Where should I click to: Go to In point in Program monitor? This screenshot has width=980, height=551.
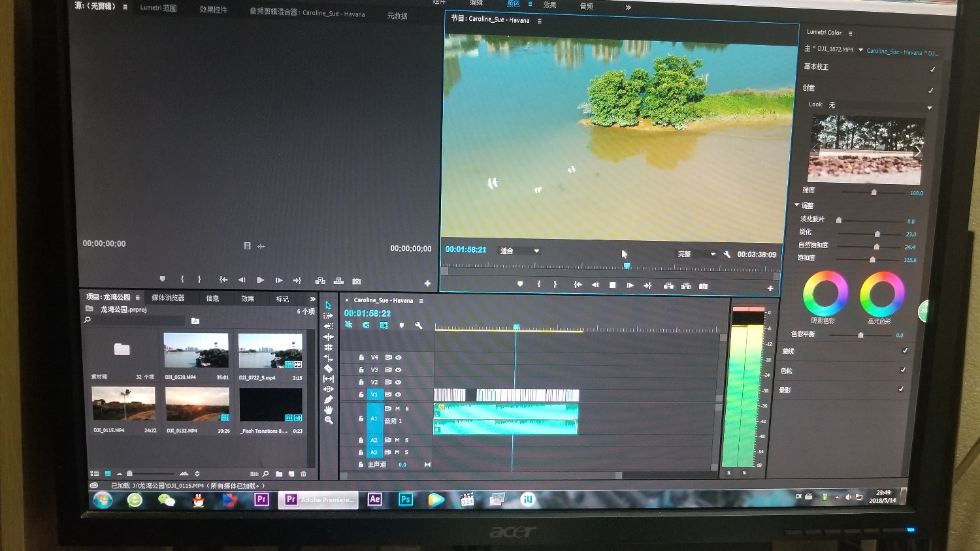click(578, 285)
